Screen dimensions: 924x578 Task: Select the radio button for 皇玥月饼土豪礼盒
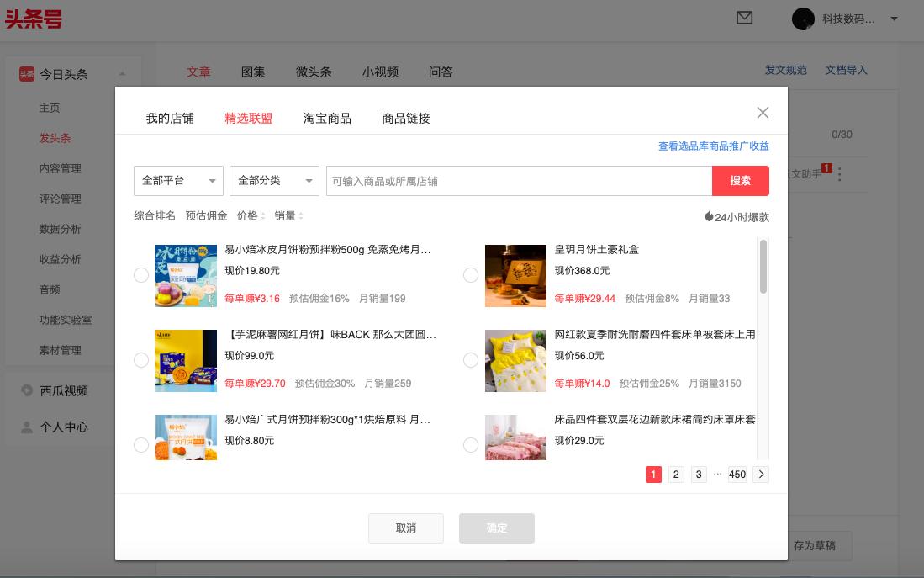tap(471, 275)
